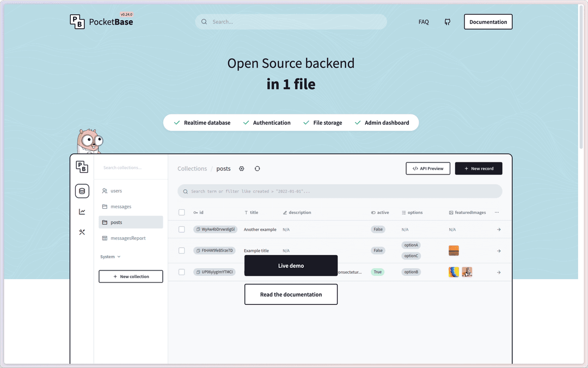Open the settings tools icon in sidebar
Image resolution: width=588 pixels, height=368 pixels.
pyautogui.click(x=82, y=232)
